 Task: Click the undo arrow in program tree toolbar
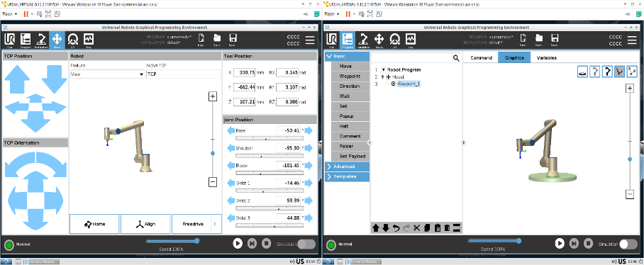[396, 228]
